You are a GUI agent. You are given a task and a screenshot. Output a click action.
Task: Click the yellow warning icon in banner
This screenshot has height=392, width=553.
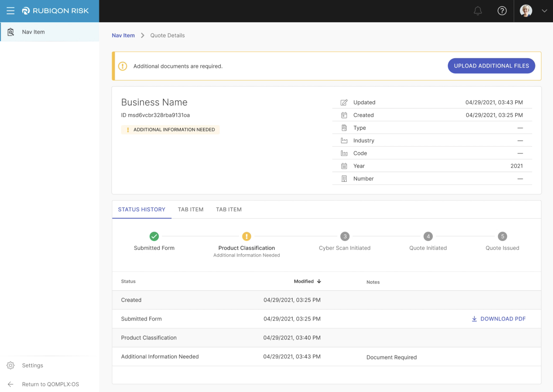(122, 66)
